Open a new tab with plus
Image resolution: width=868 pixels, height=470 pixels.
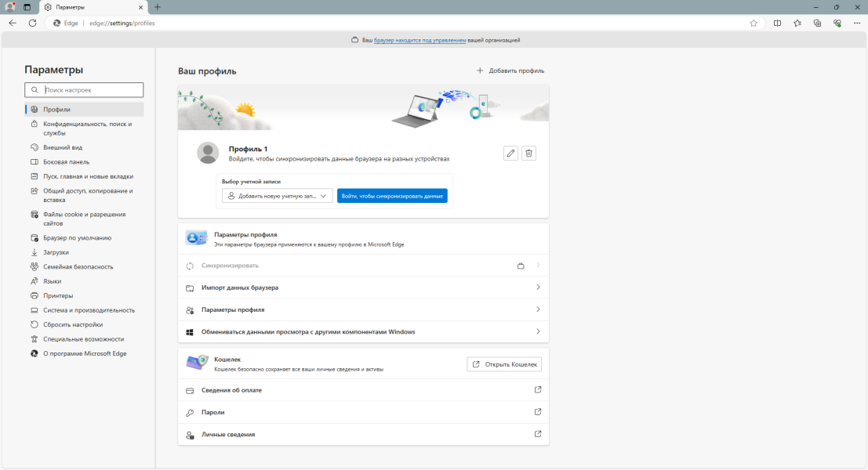click(158, 7)
